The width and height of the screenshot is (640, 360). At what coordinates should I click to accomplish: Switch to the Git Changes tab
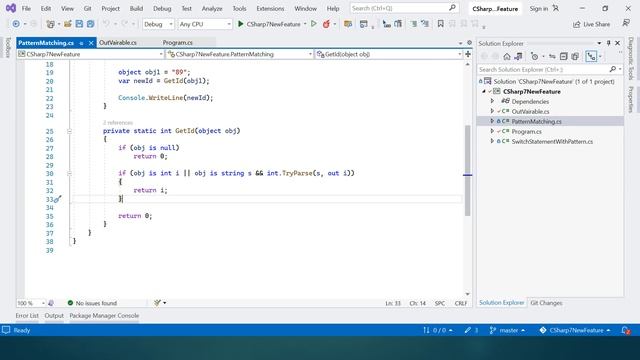(546, 303)
